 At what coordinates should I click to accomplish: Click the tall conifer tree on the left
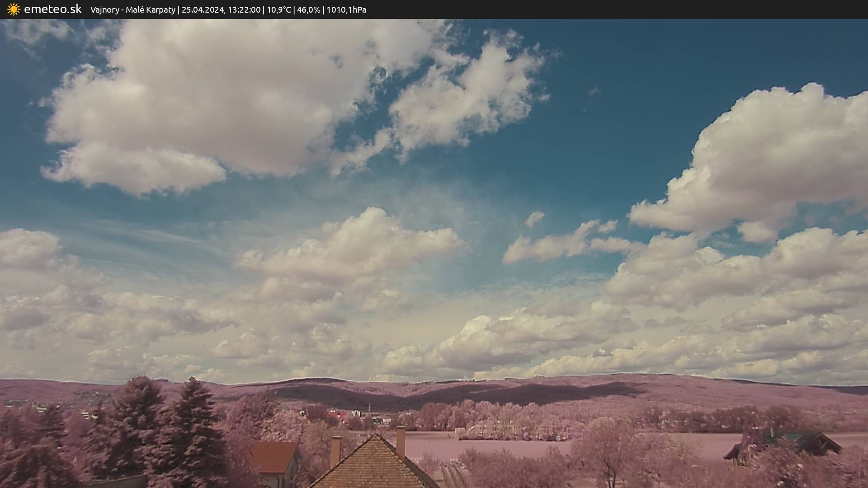tap(194, 425)
